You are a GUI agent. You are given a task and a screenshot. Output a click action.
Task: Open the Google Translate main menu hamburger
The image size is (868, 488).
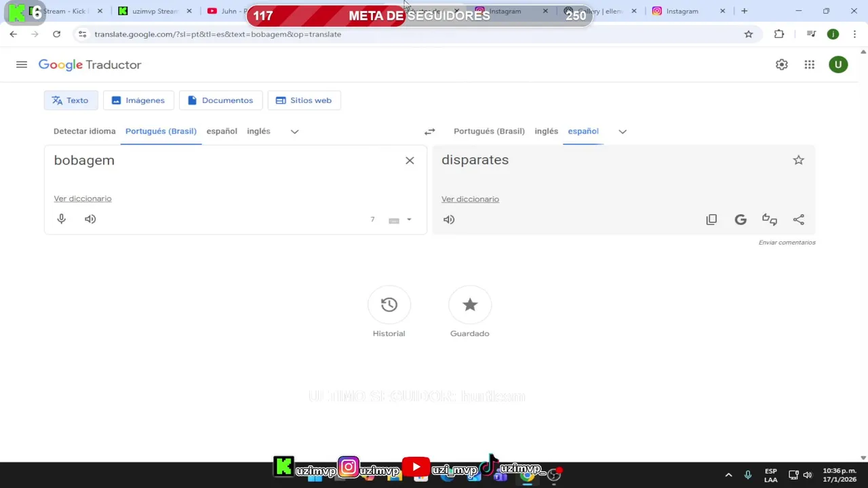[22, 64]
